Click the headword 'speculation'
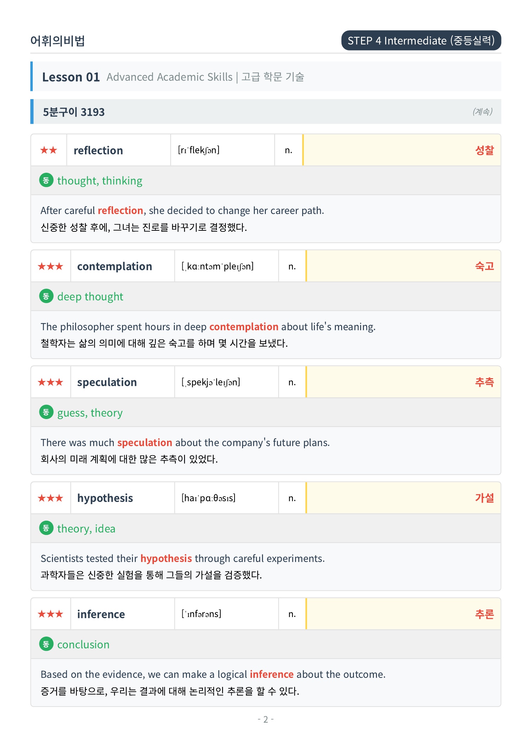 tap(107, 382)
